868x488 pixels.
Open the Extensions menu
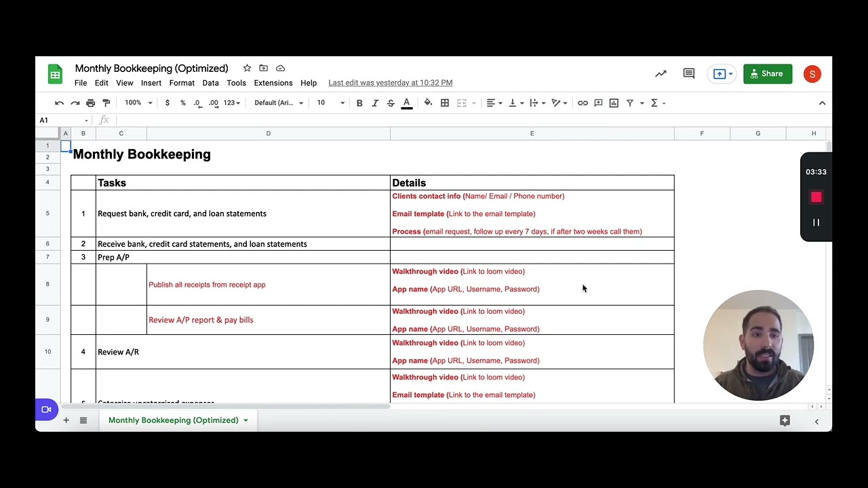(x=273, y=83)
